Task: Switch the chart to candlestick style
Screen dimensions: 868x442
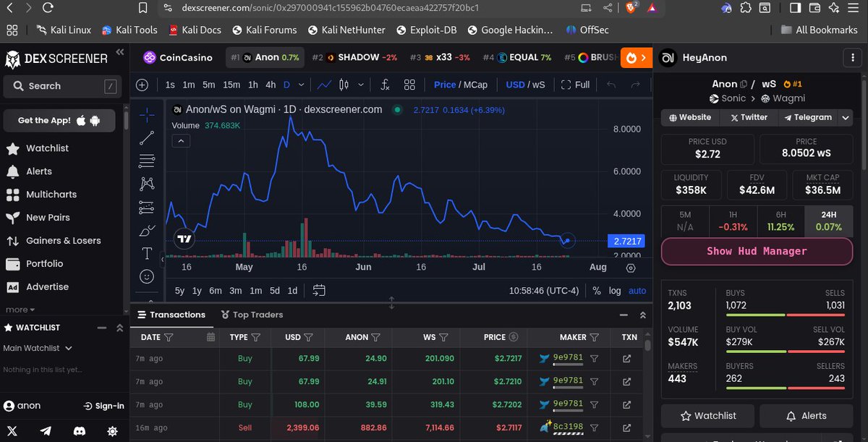Action: 343,85
